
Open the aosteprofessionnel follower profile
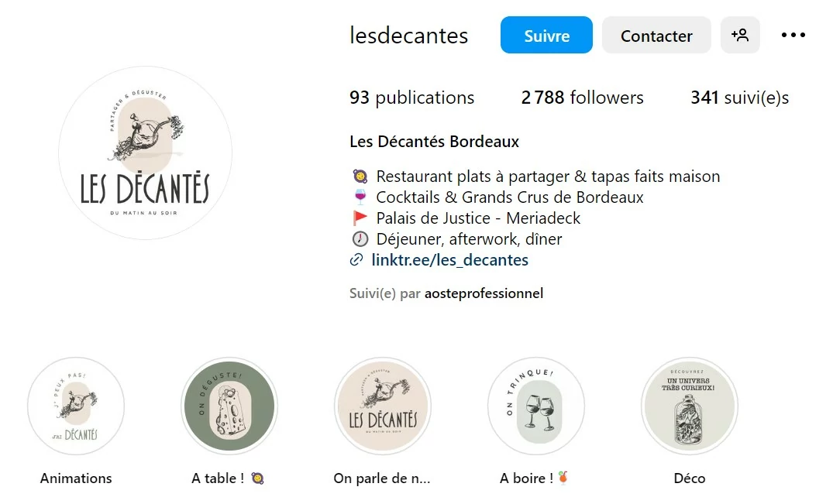(484, 293)
